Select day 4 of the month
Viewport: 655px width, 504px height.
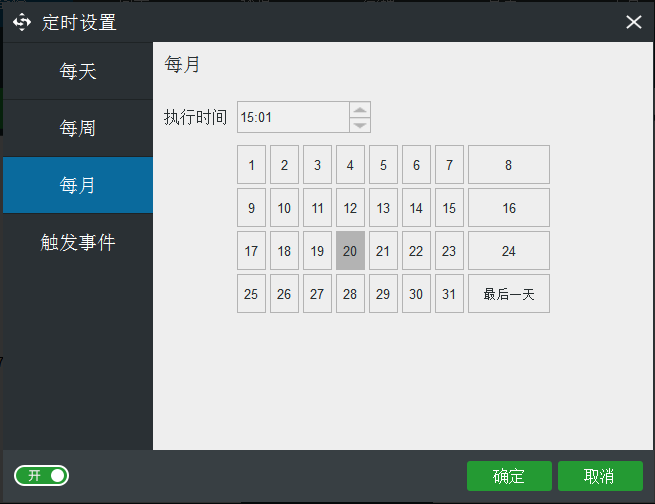350,165
